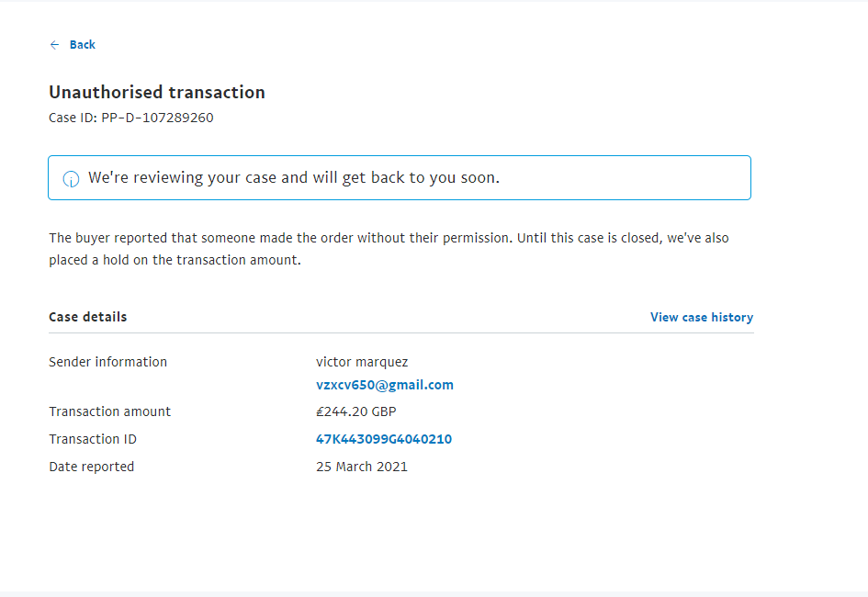Open transaction ID 47K443099G4040210 link
This screenshot has height=597, width=868.
(x=383, y=439)
